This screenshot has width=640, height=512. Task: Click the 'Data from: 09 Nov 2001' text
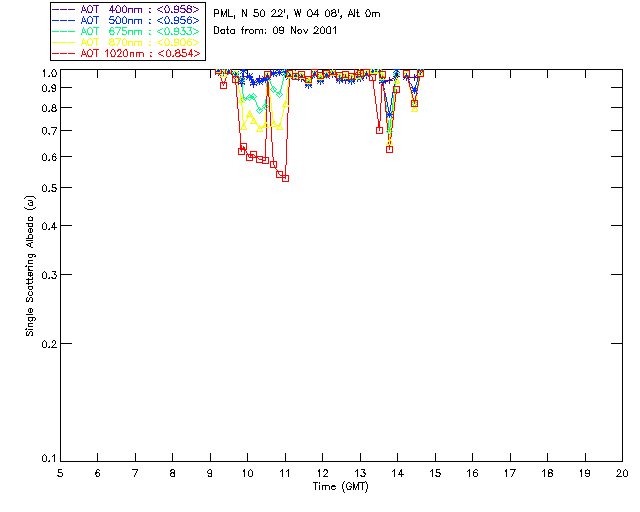click(x=275, y=30)
